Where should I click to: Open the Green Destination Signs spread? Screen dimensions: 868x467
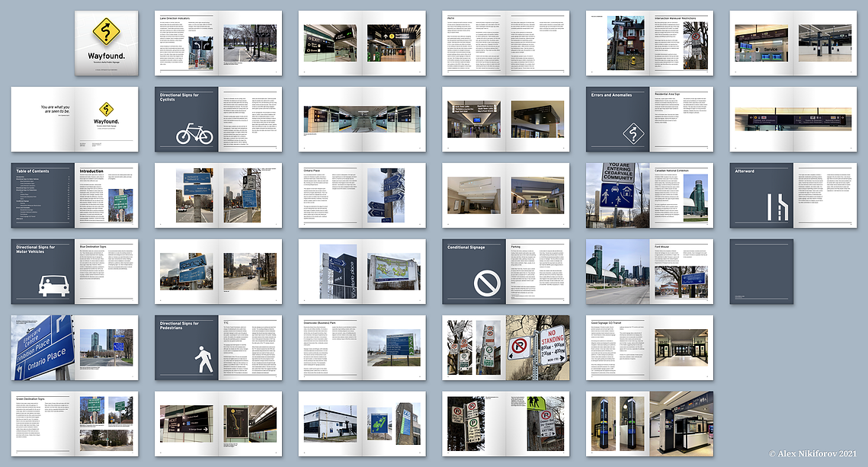pos(75,424)
